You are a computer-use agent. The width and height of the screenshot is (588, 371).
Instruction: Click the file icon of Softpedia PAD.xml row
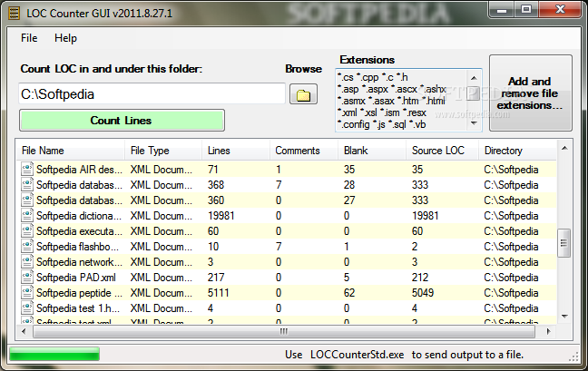pyautogui.click(x=27, y=277)
